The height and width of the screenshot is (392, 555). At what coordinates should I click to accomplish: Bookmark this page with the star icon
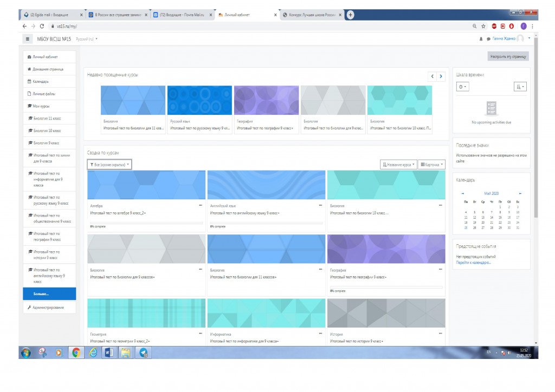pyautogui.click(x=483, y=26)
